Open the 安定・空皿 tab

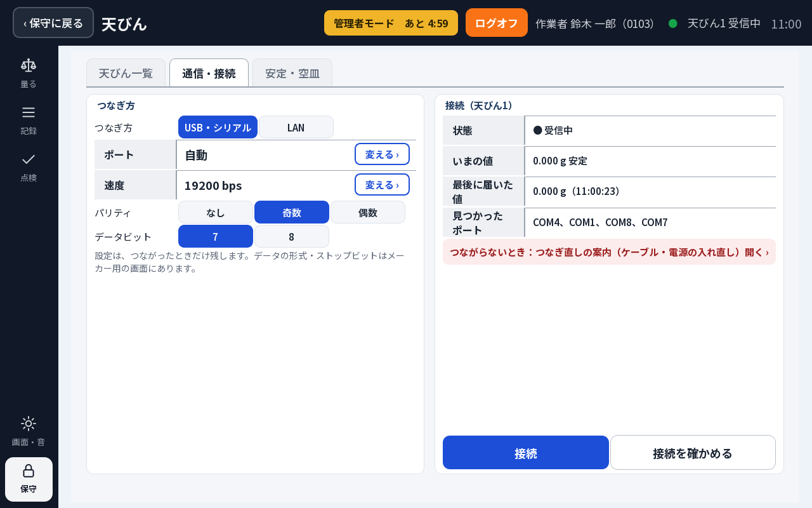click(x=292, y=73)
